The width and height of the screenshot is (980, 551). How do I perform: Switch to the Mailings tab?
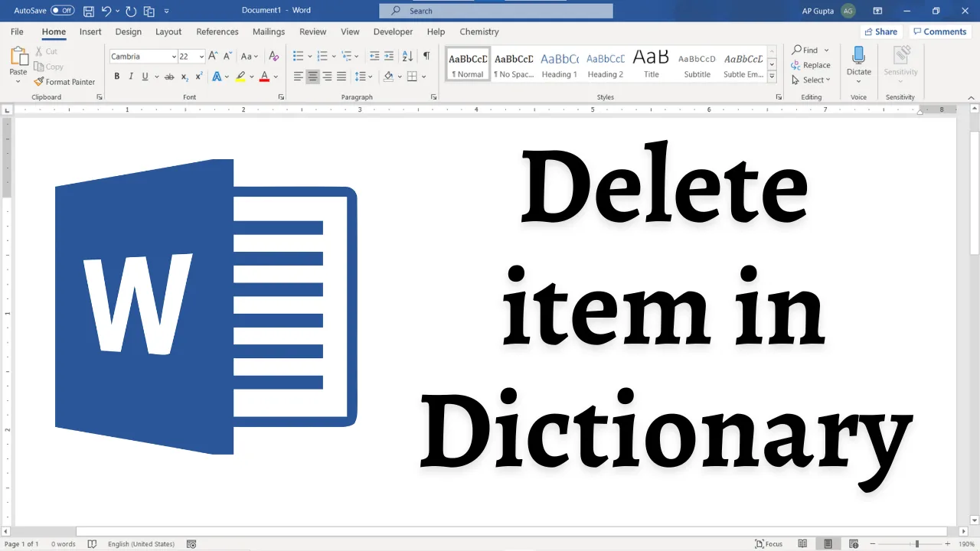click(269, 31)
